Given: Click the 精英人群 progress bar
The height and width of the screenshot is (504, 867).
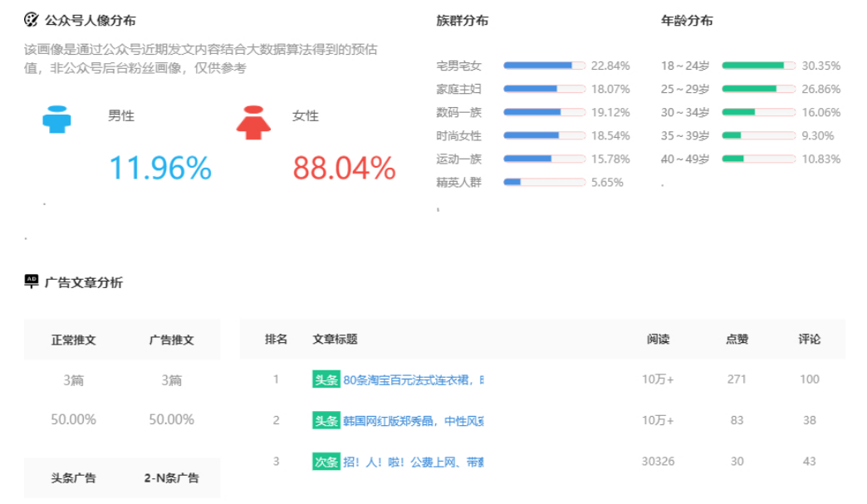Looking at the screenshot, I should (x=544, y=182).
